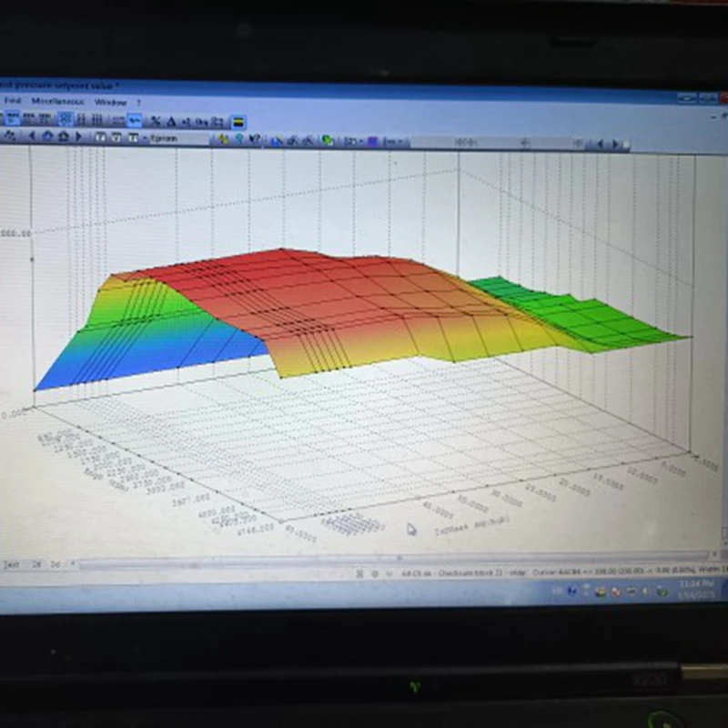This screenshot has width=728, height=728.
Task: Click the second T box icon before the Eprom field
Action: coord(116,137)
